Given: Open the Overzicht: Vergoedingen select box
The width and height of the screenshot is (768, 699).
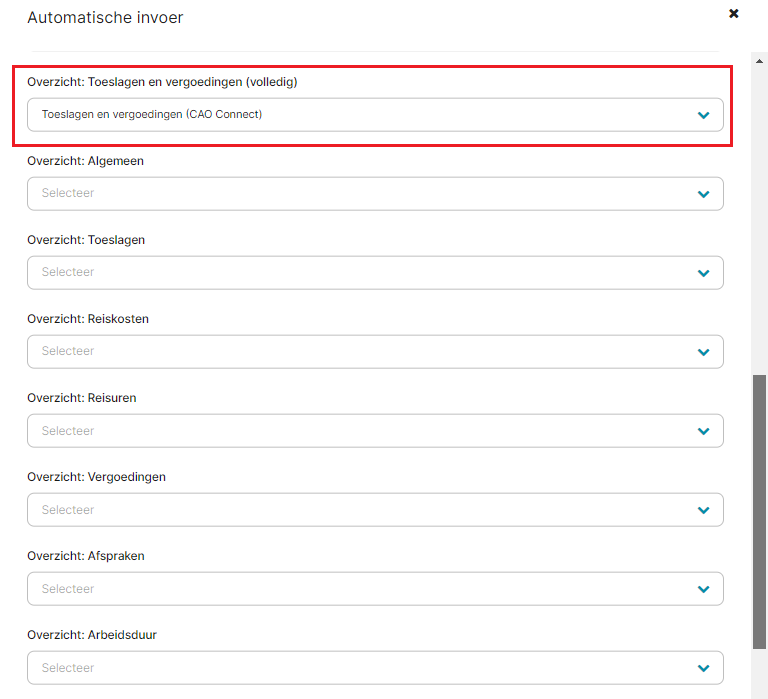Looking at the screenshot, I should (375, 510).
